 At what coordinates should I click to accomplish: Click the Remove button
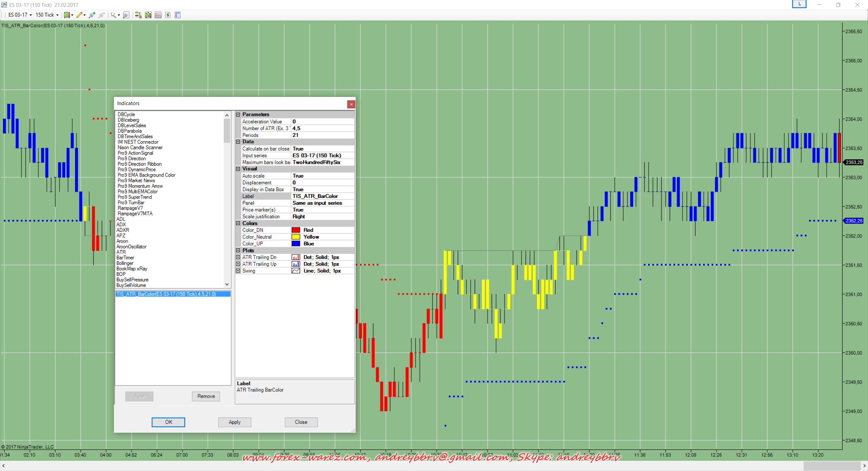point(206,396)
